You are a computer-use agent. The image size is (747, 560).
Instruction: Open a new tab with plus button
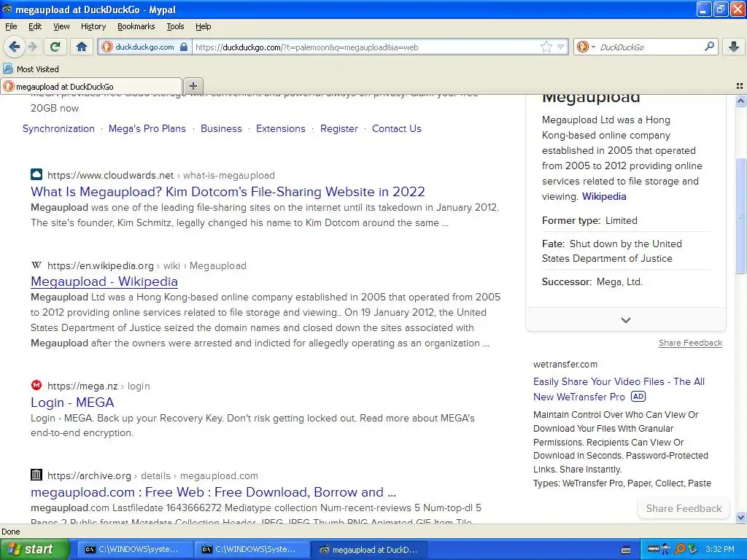point(193,86)
